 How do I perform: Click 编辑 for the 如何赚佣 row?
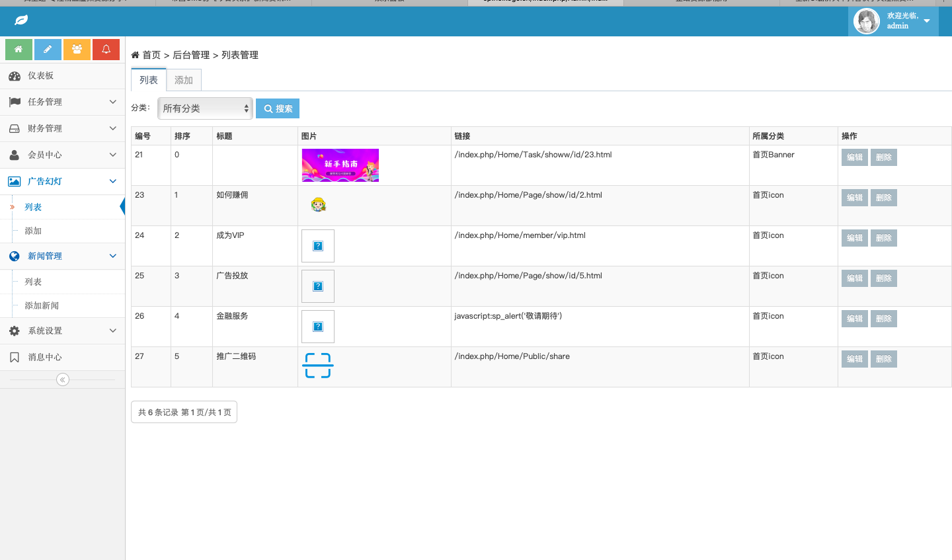pyautogui.click(x=854, y=198)
